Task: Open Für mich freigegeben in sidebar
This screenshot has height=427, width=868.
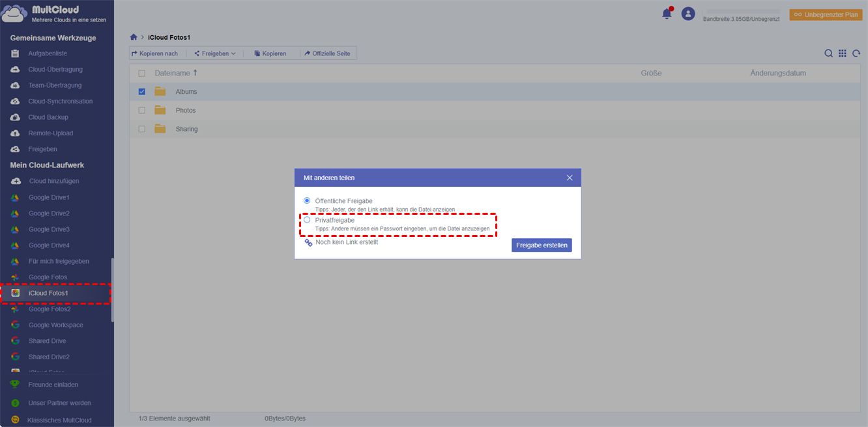Action: (x=59, y=261)
